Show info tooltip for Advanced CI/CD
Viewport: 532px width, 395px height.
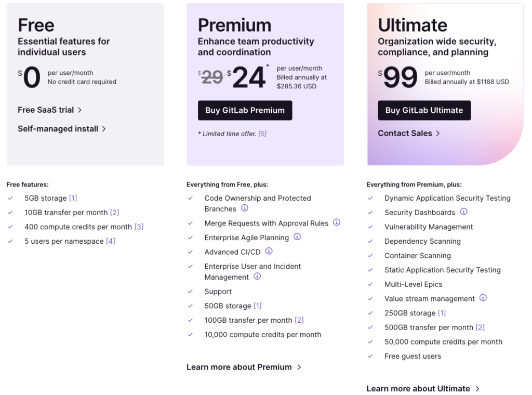click(x=269, y=251)
